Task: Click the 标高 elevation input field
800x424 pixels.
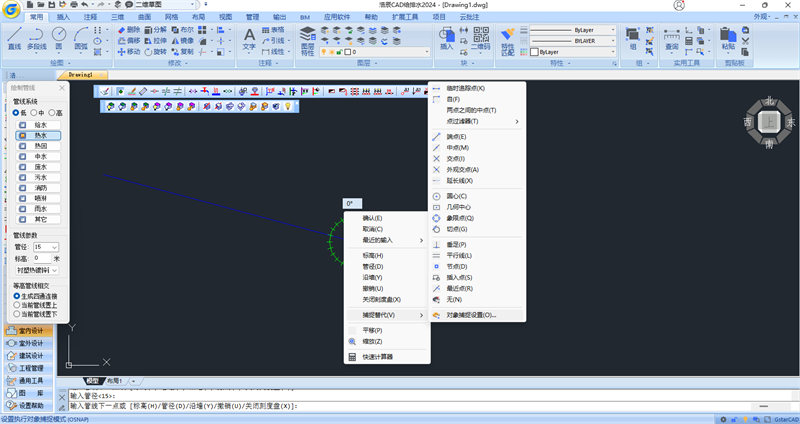Action: coord(43,258)
